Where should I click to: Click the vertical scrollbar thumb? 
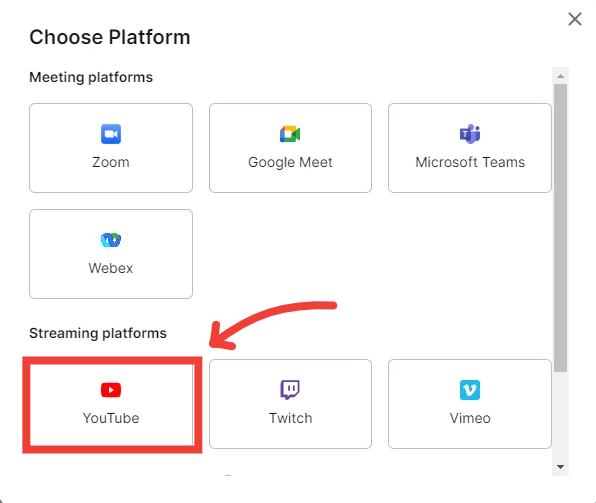(x=560, y=228)
